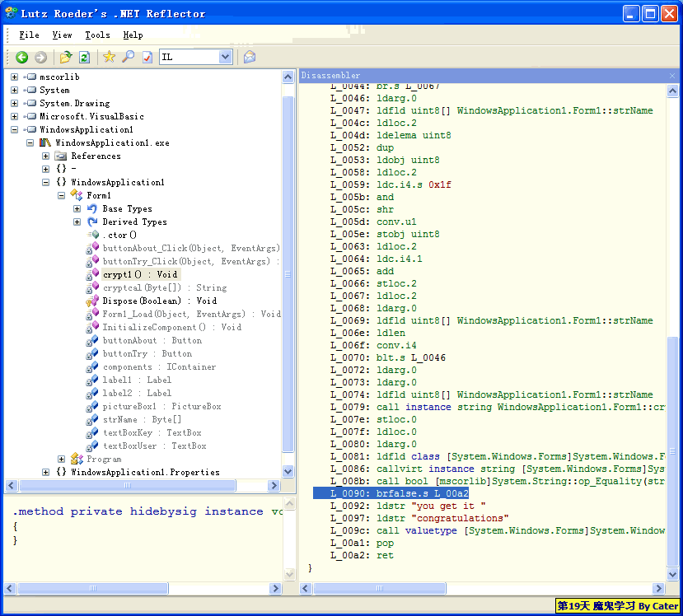The image size is (683, 616).
Task: Click the Derived Types arrow icon
Action: point(92,222)
